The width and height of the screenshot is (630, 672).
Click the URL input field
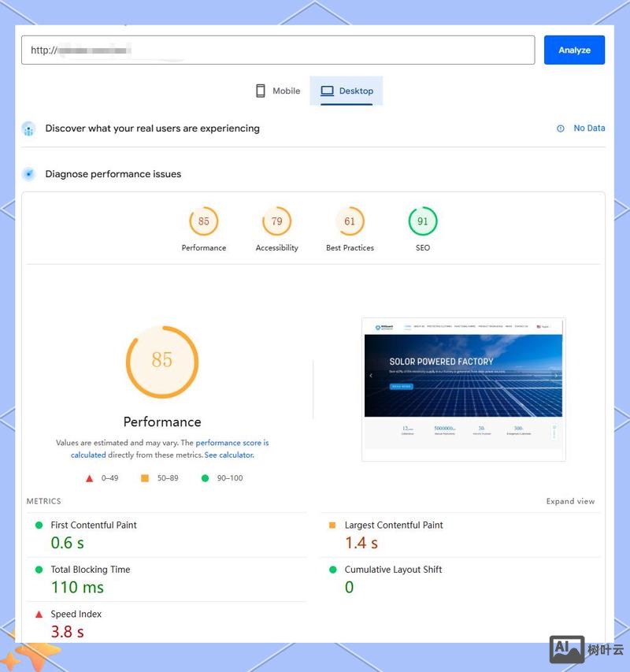(277, 50)
